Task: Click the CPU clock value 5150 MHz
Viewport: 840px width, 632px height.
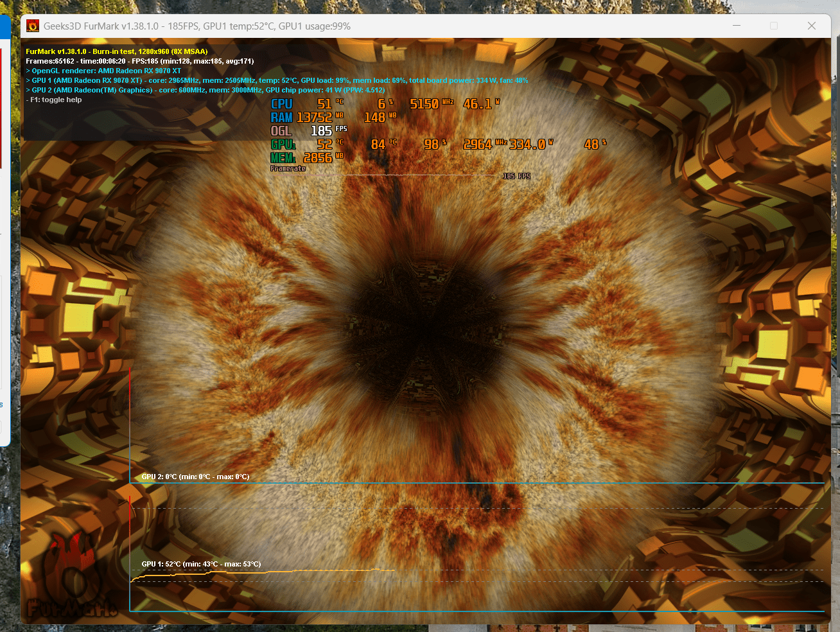Action: point(432,104)
